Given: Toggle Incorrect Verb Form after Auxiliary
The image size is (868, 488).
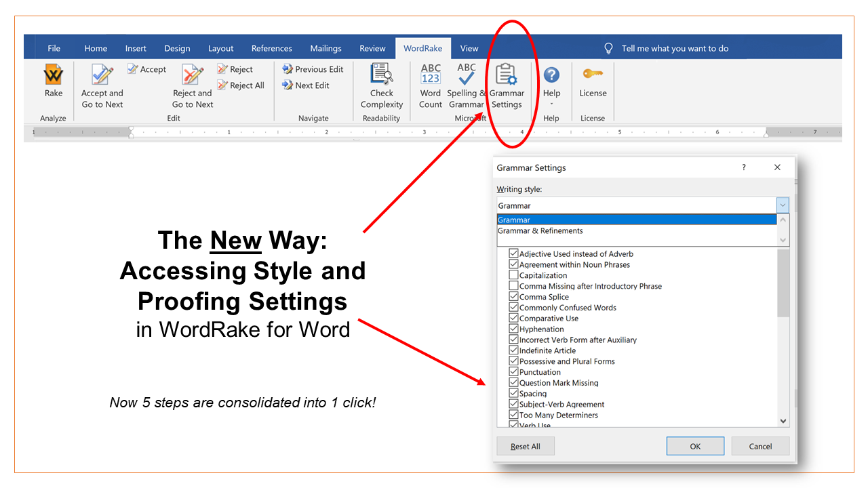Looking at the screenshot, I should pos(513,340).
